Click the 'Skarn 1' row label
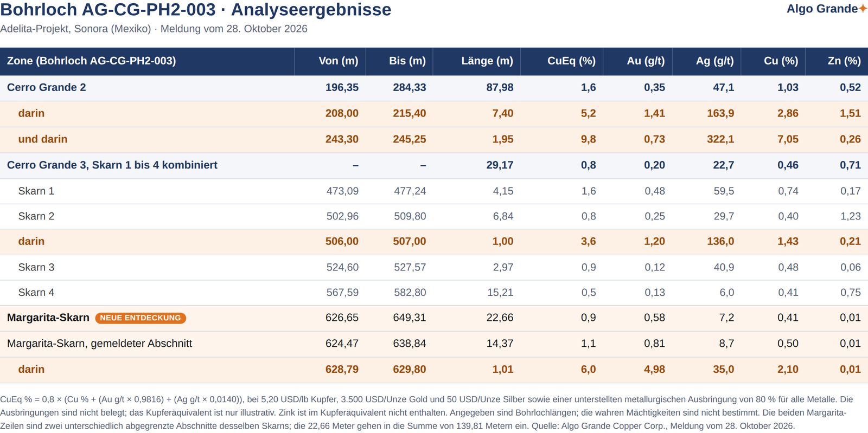The image size is (868, 433). pos(36,191)
